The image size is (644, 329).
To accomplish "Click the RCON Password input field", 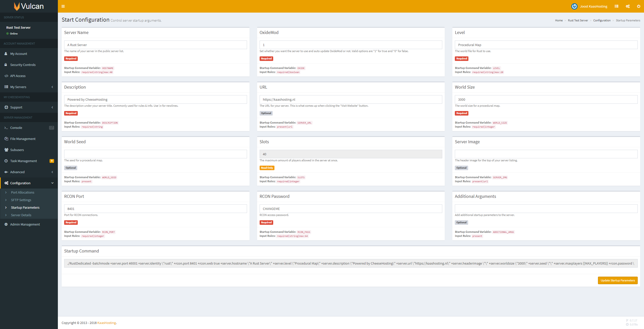I will point(351,209).
